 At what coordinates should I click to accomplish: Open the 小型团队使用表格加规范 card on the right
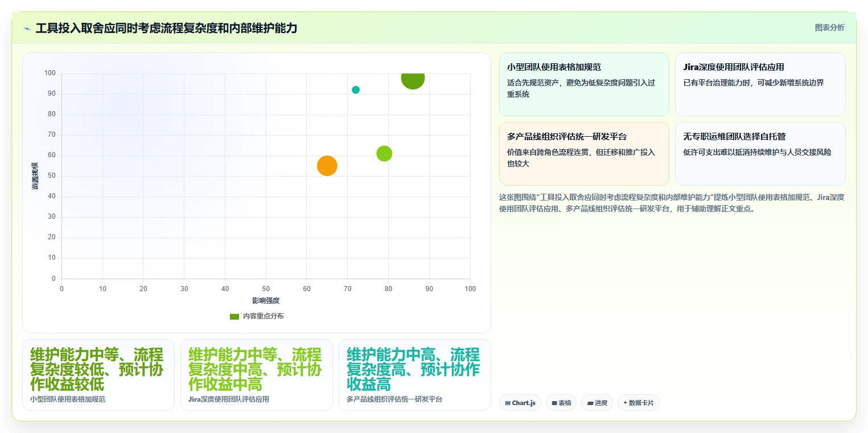584,84
